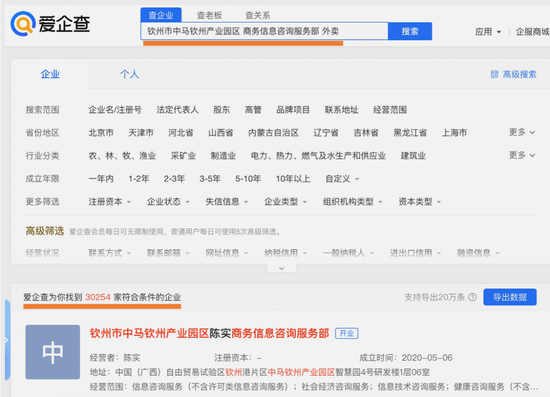Open the 应用 dropdown menu
This screenshot has width=550, height=397.
488,32
